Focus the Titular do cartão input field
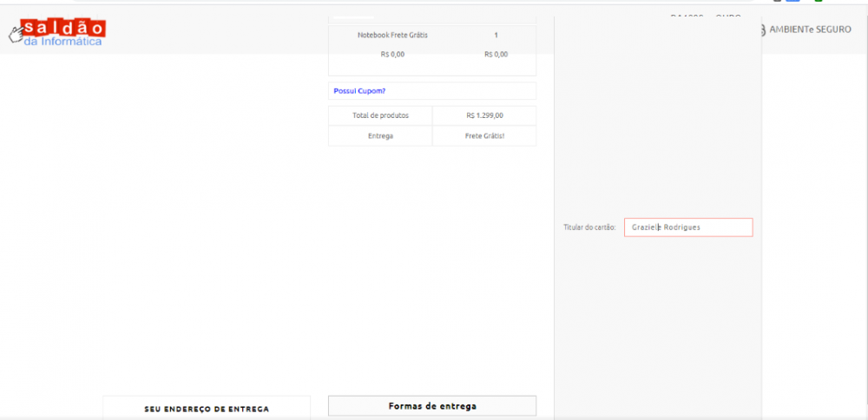This screenshot has height=420, width=868. [688, 227]
